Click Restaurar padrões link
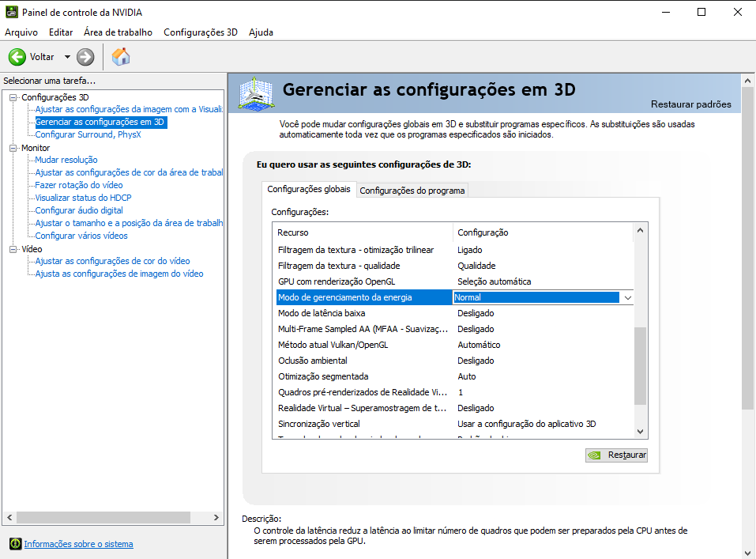The width and height of the screenshot is (756, 559). pos(691,104)
